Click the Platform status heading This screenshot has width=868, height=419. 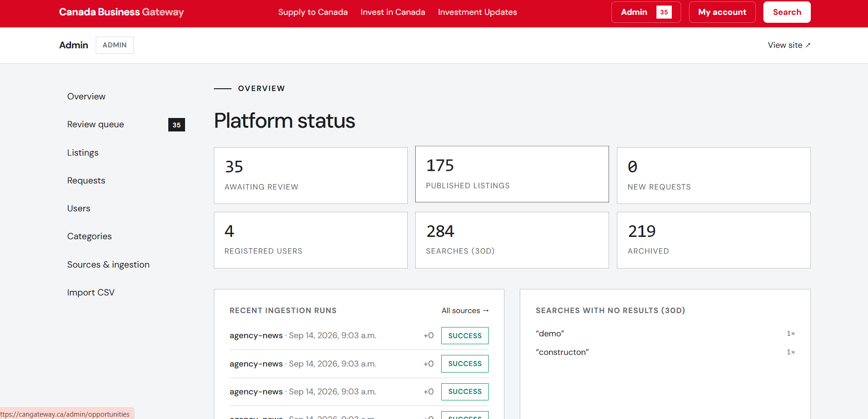pos(285,121)
